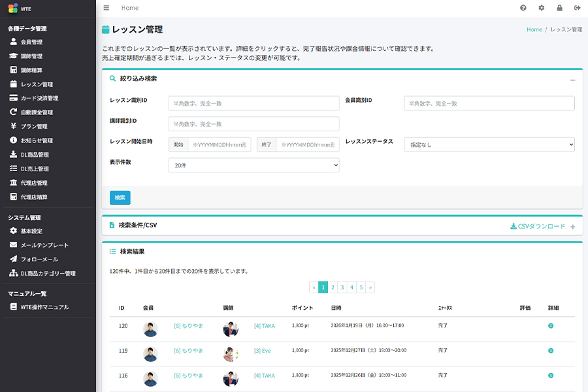Click the CSVダウンロード link
Viewport: 588px width, 392px height.
click(x=537, y=227)
